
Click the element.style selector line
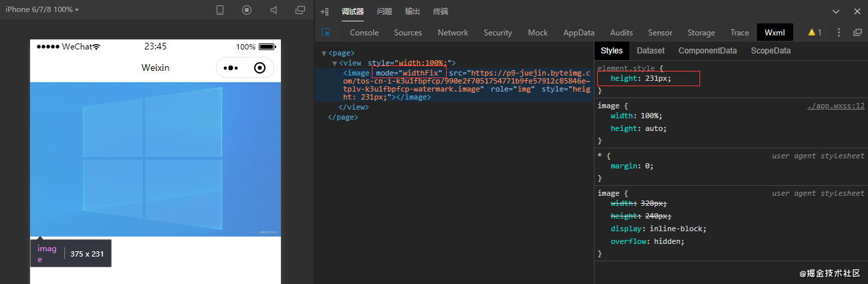630,68
